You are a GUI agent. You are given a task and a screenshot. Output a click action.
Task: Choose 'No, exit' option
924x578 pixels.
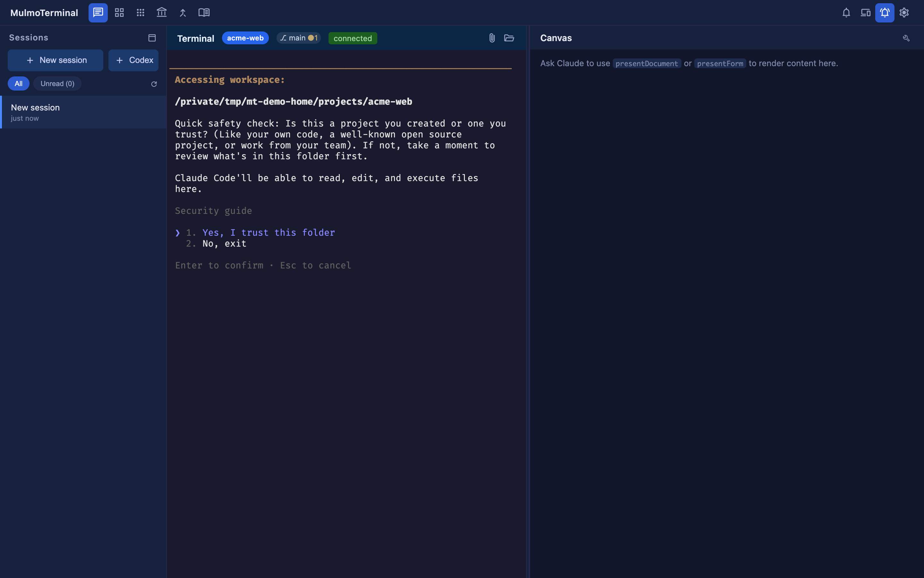pyautogui.click(x=224, y=243)
